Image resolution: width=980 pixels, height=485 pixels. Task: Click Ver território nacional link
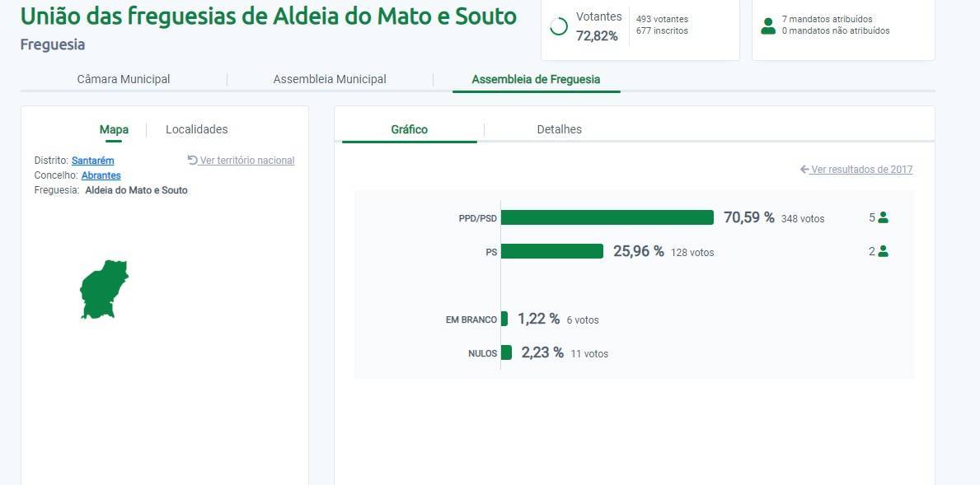(x=246, y=161)
